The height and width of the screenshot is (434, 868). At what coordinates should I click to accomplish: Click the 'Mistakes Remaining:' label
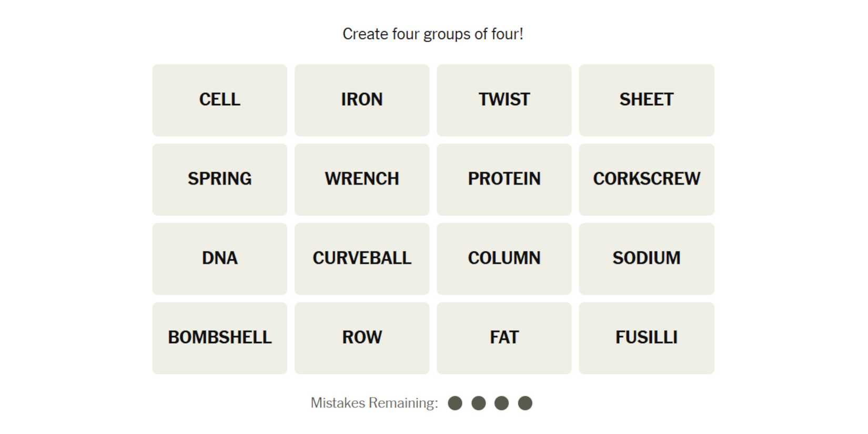click(x=374, y=403)
